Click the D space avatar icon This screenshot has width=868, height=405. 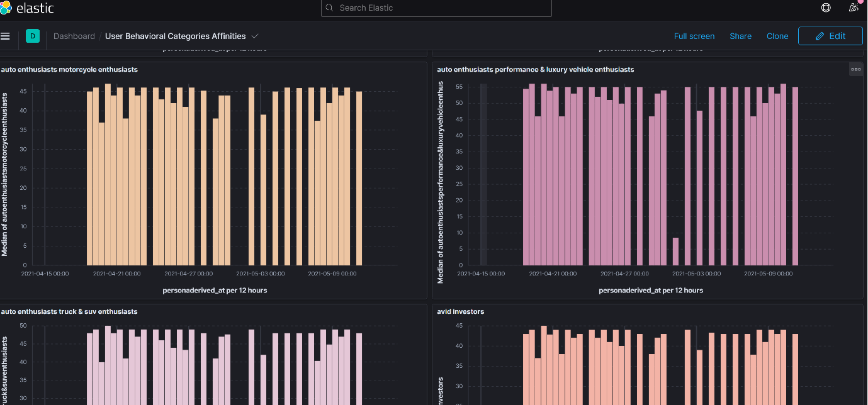[33, 36]
